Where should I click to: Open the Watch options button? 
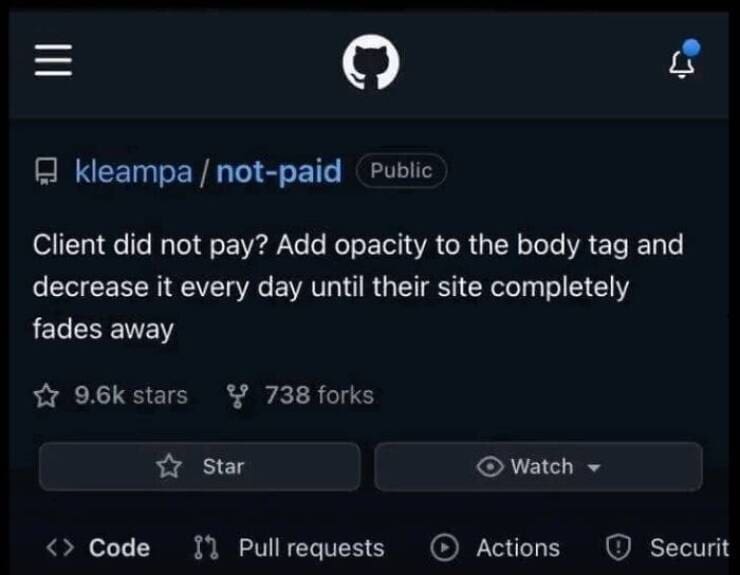(x=538, y=466)
